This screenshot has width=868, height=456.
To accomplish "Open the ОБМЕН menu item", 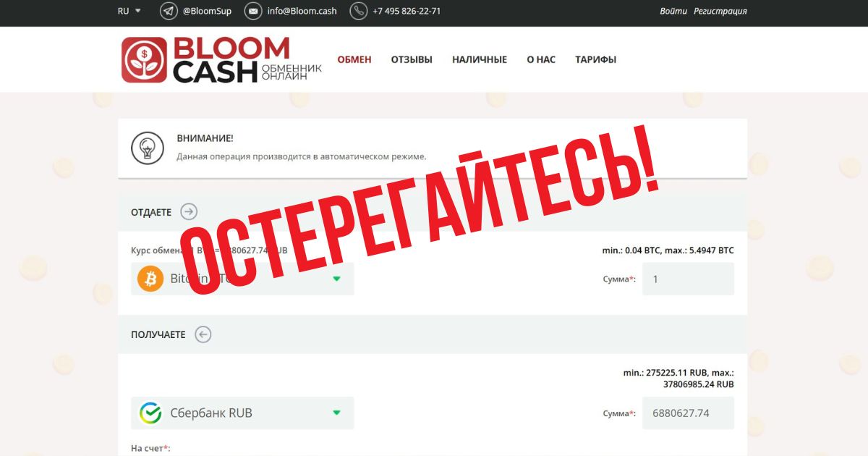I will coord(354,59).
